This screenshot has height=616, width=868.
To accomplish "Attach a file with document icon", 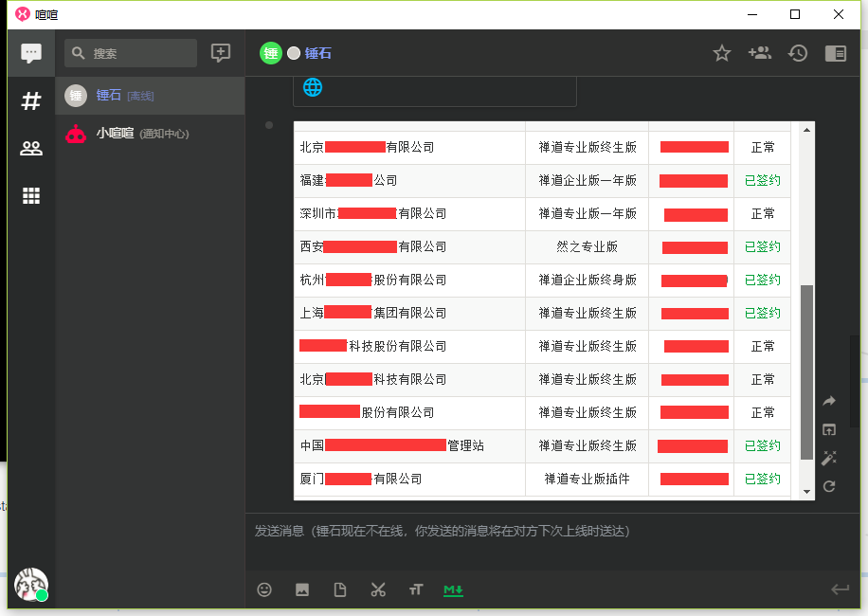I will click(x=340, y=590).
